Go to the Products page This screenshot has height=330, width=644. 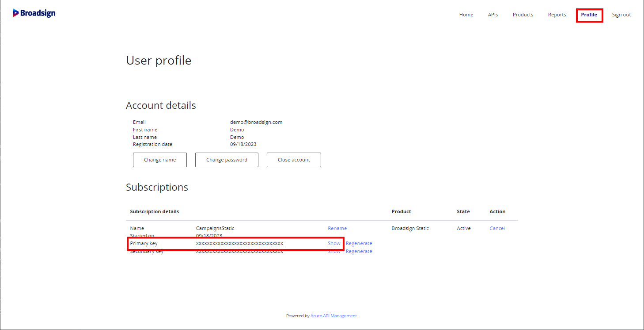523,15
